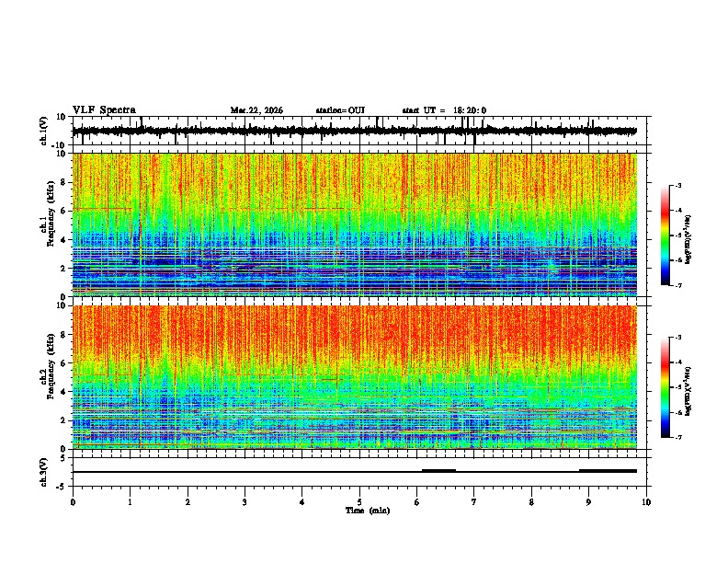Click the ch.1 frequency axis '8' tick label

[x=63, y=182]
